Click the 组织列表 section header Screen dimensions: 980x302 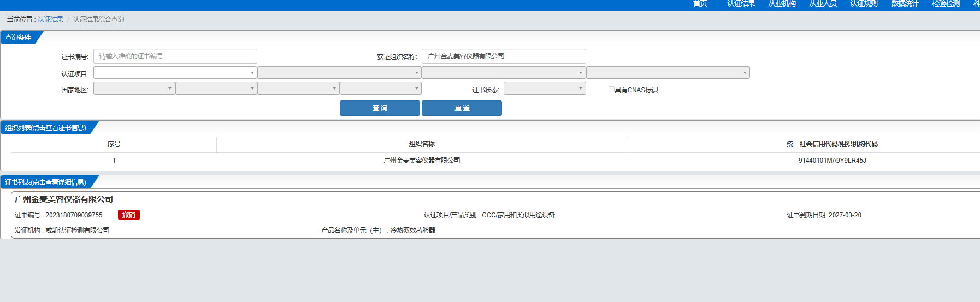(46, 128)
